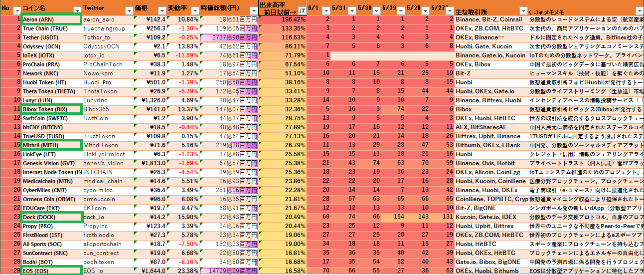Open the Twitter column filter dropdown

129,10
